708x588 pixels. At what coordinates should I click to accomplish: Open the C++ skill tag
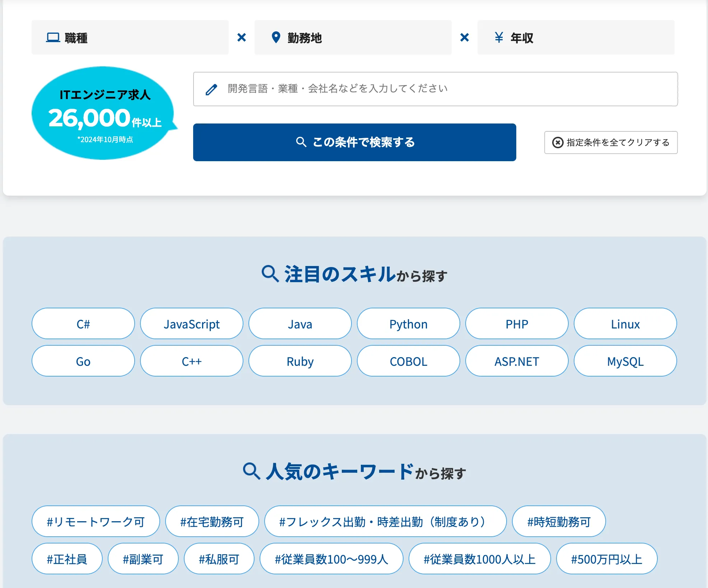tap(192, 361)
